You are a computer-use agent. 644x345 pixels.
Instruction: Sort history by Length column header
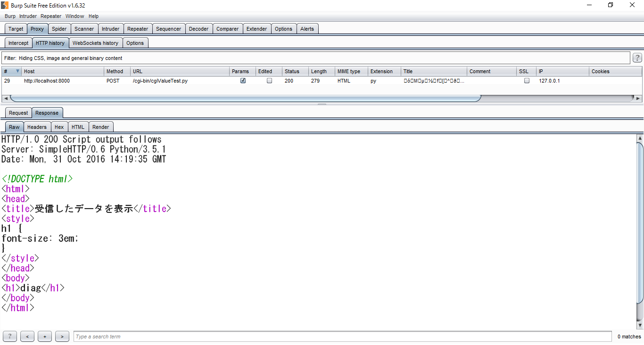tap(322, 71)
